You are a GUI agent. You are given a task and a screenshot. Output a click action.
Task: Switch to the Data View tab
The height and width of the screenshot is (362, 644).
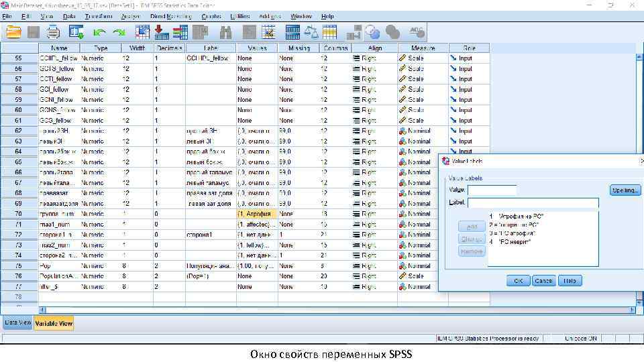(17, 322)
